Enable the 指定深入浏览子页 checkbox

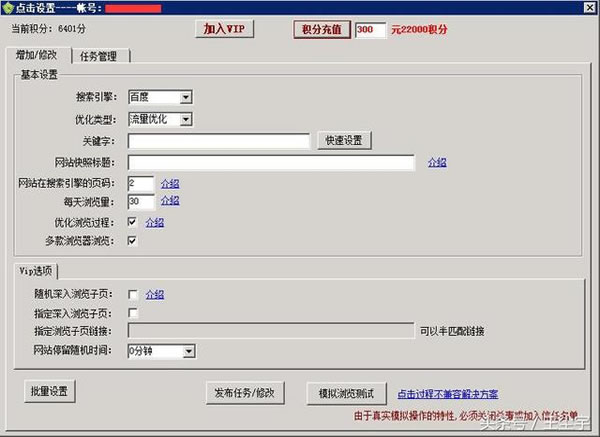pos(133,313)
